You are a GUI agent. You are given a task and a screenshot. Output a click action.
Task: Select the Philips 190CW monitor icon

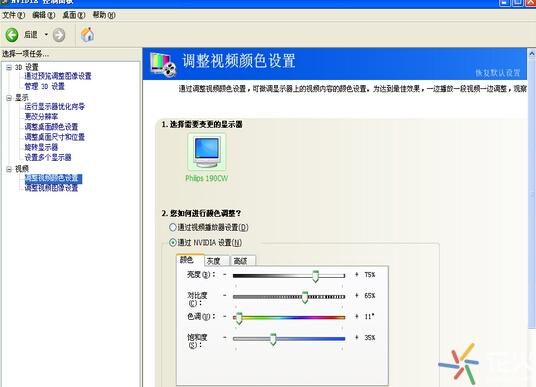coord(206,152)
